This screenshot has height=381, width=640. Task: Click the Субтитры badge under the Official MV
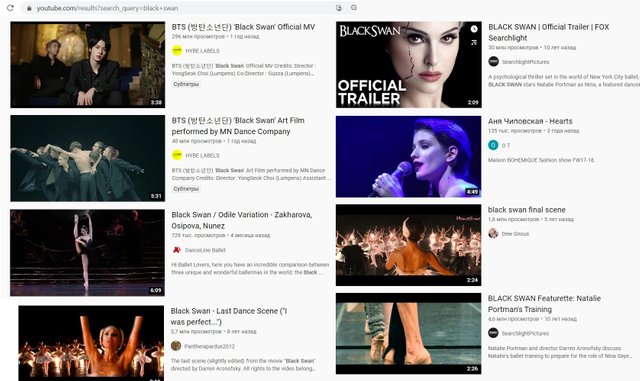[186, 84]
